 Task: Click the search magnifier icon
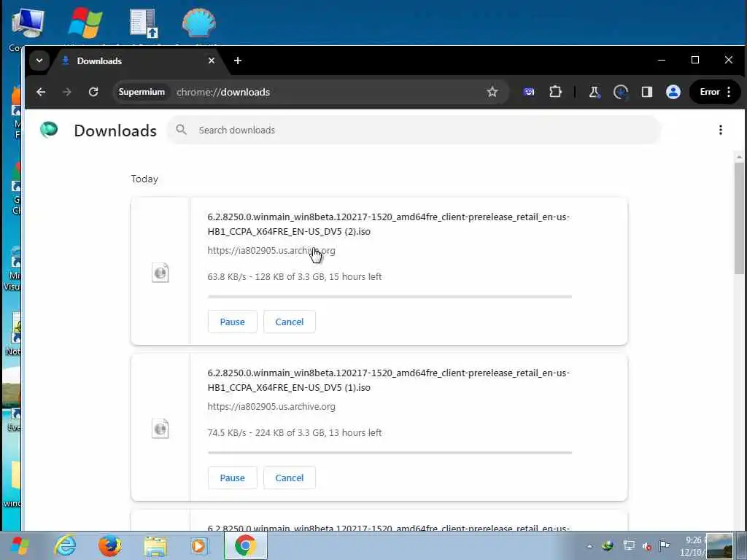(181, 130)
